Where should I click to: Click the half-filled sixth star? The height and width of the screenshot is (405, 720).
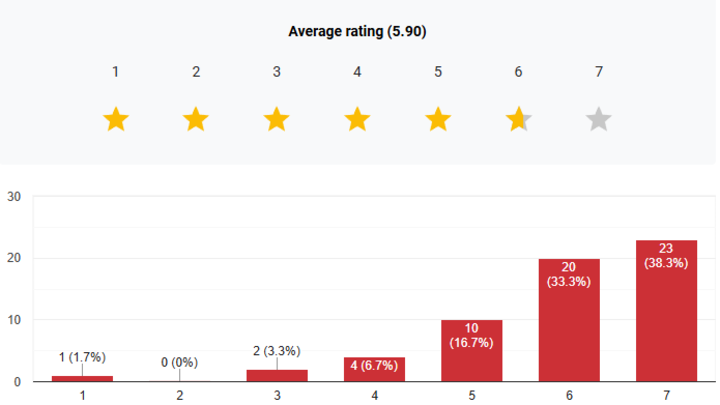click(518, 120)
